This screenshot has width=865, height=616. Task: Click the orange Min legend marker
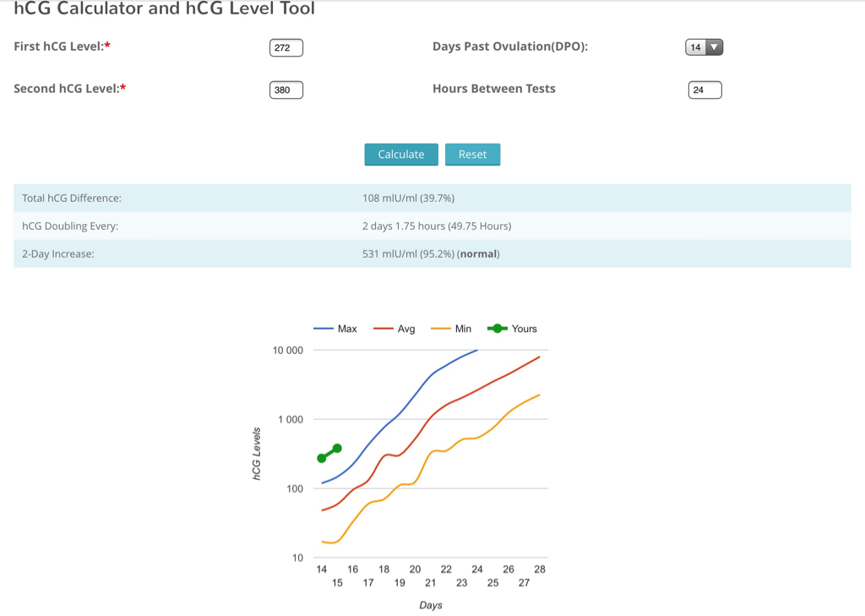[x=441, y=329]
